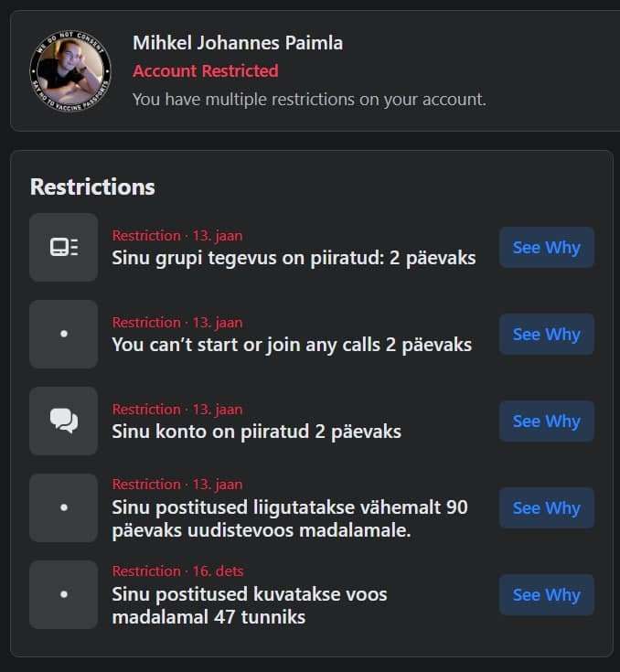Click the dot icon beside calls restriction
Viewport: 620px width, 672px height.
click(x=63, y=334)
